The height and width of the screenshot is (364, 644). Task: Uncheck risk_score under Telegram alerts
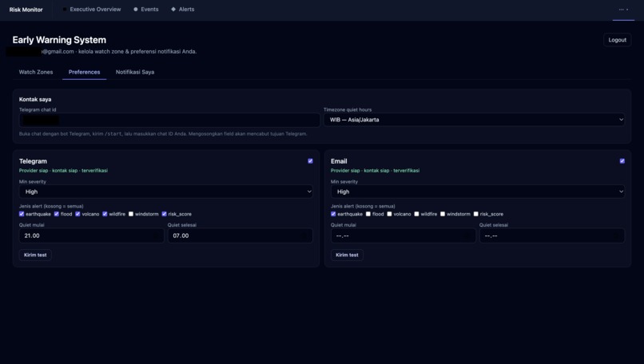click(x=164, y=214)
